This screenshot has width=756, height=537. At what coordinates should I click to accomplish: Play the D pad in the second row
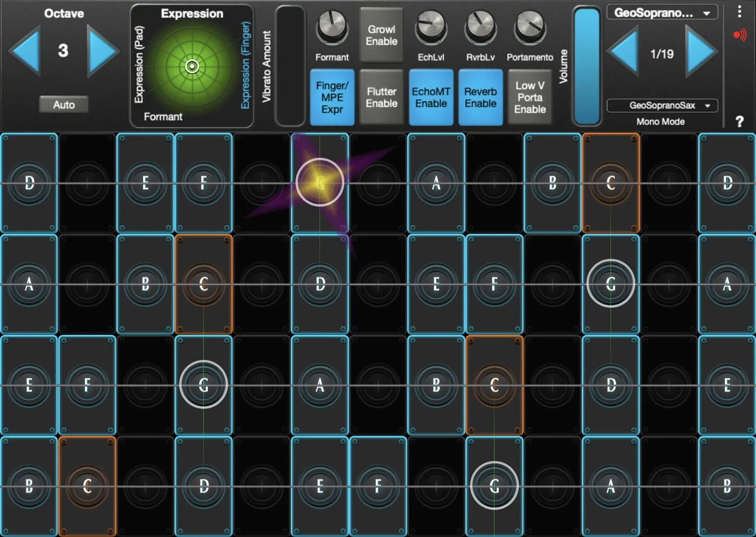tap(320, 283)
